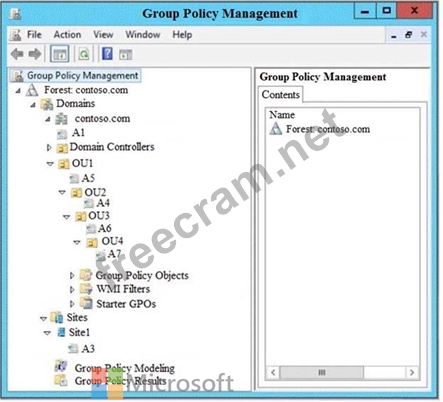Select the Group Policy Modeling node
443x402 pixels.
124,368
